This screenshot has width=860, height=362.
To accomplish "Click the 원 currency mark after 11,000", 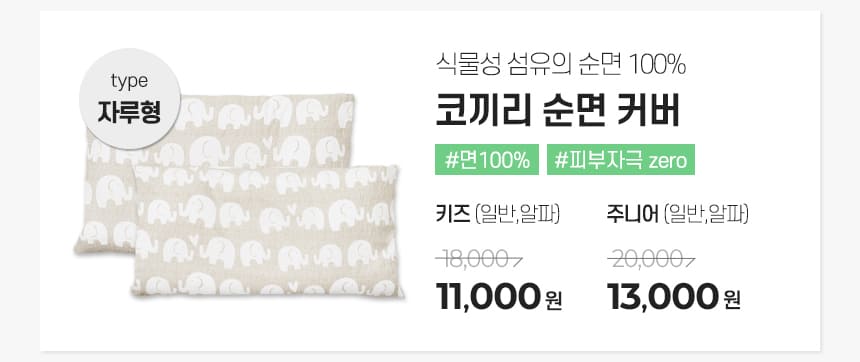I will tap(553, 301).
